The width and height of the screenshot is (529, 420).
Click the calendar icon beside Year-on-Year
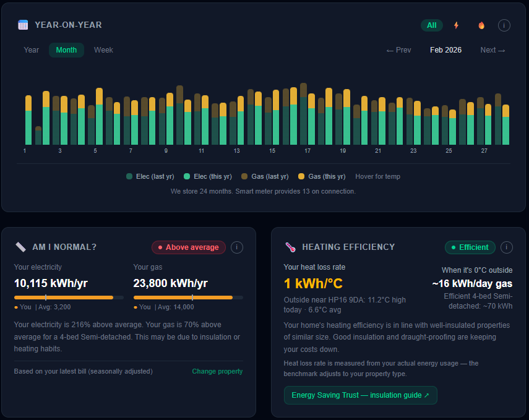23,25
